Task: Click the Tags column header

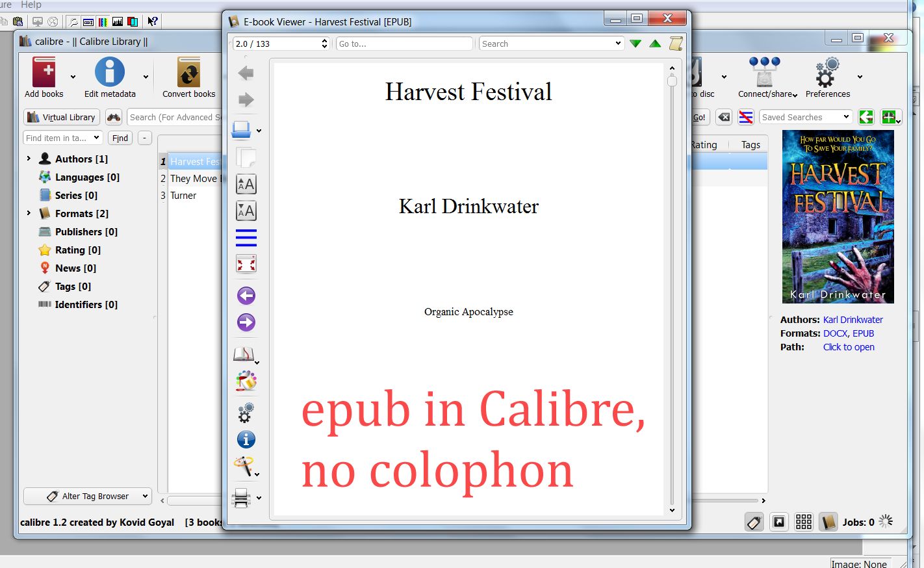Action: [751, 145]
